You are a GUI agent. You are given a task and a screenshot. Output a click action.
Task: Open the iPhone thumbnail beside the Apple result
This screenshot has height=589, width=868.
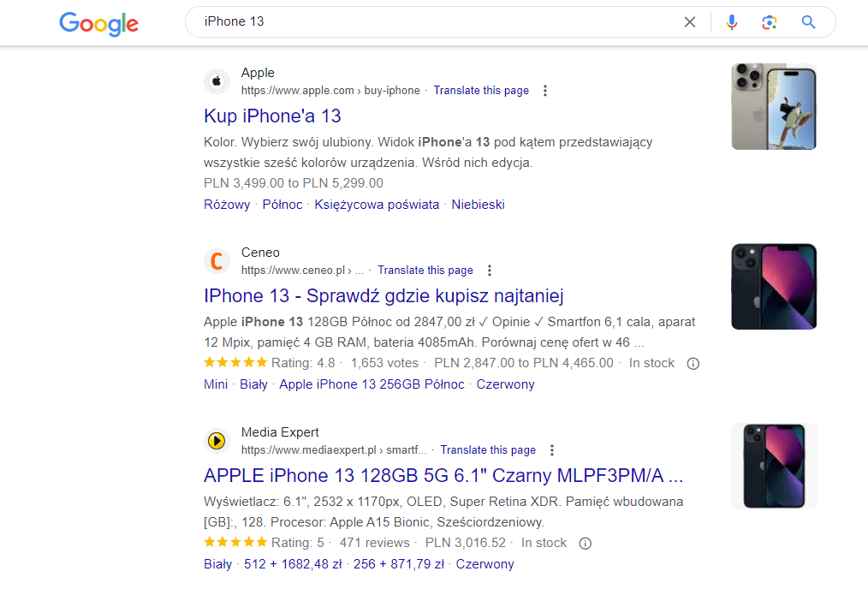tap(773, 106)
